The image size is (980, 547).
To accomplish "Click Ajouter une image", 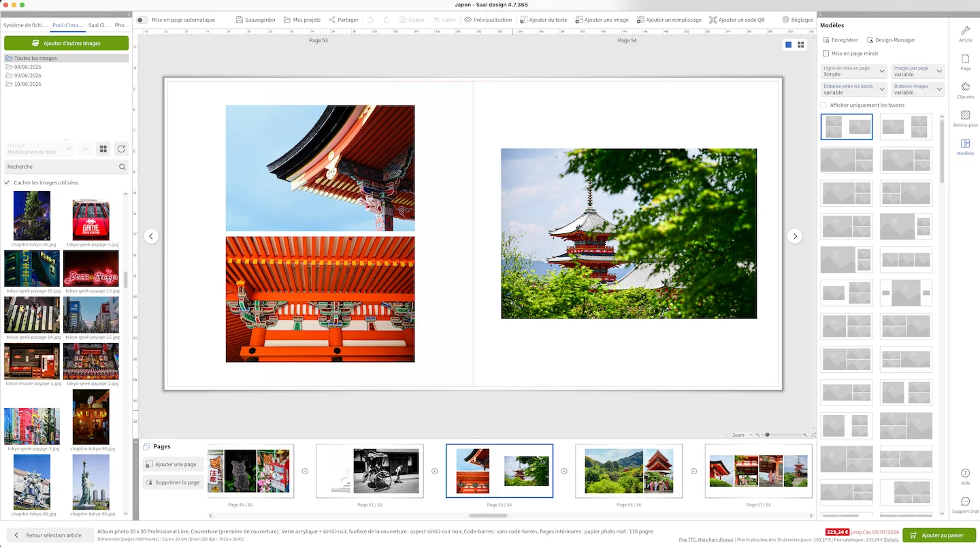I will 602,20.
